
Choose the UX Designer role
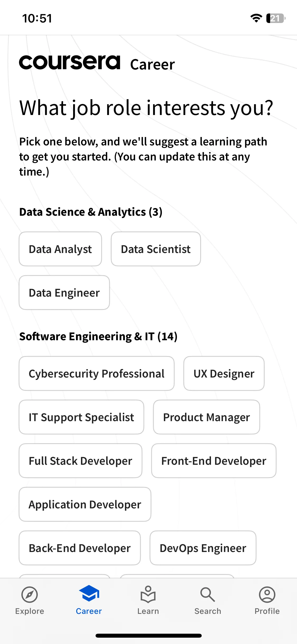224,374
